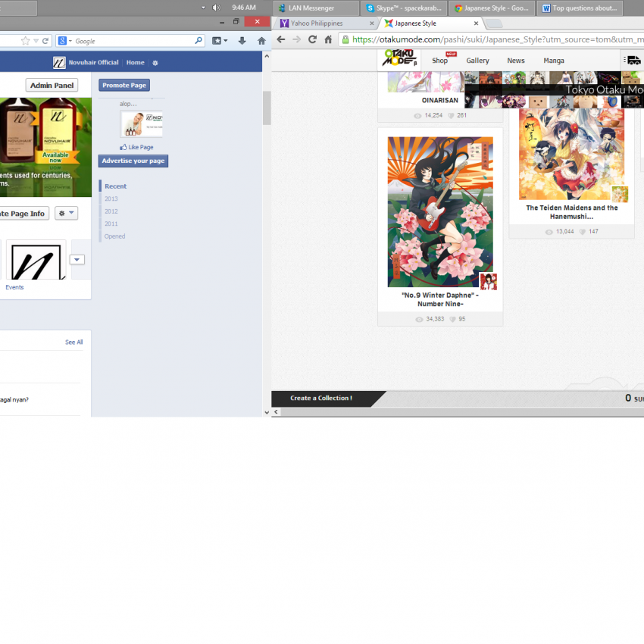
Task: Click the Tokyo Otaku Mode logo
Action: tap(399, 58)
